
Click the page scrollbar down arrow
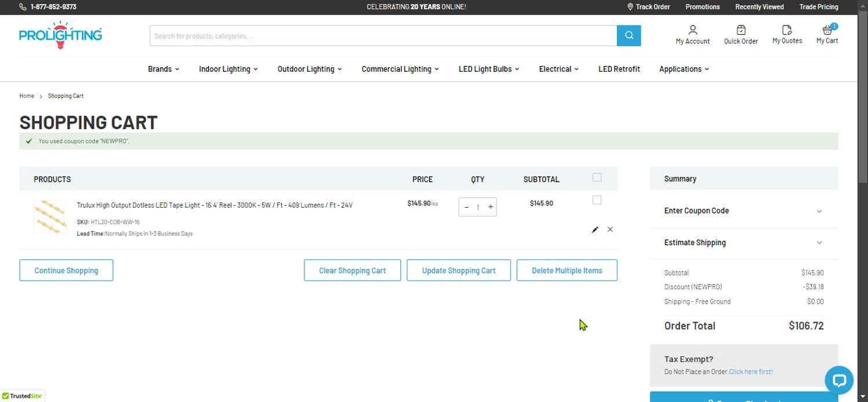[x=862, y=397]
